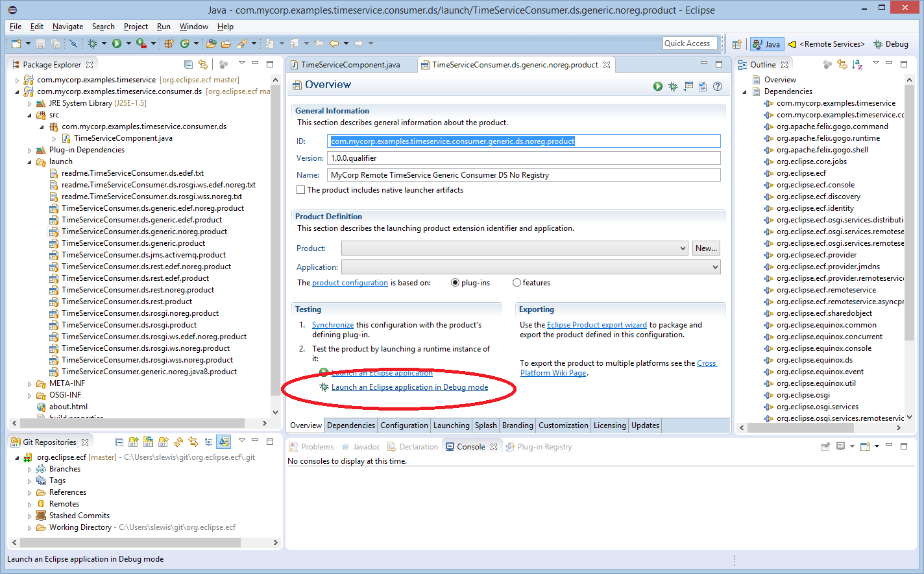Image resolution: width=924 pixels, height=574 pixels.
Task: Collapse the launch folder in Package Explorer
Action: coord(29,161)
